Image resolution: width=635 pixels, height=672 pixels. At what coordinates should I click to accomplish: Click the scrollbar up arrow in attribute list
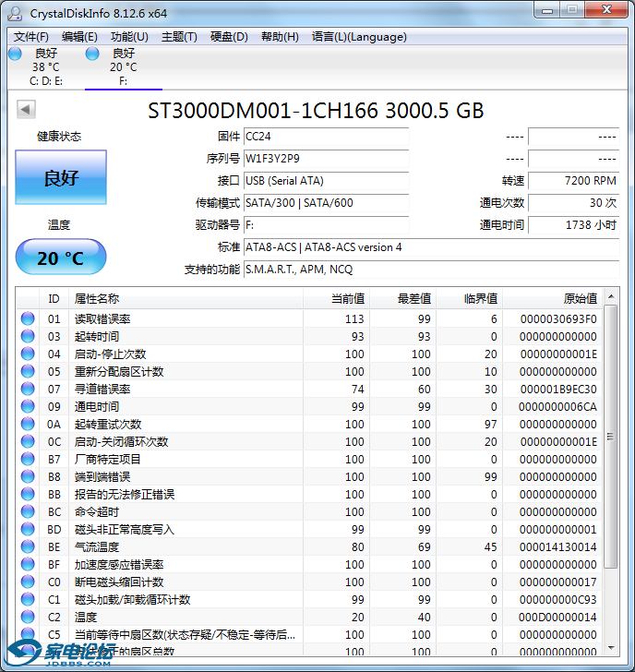click(x=611, y=296)
